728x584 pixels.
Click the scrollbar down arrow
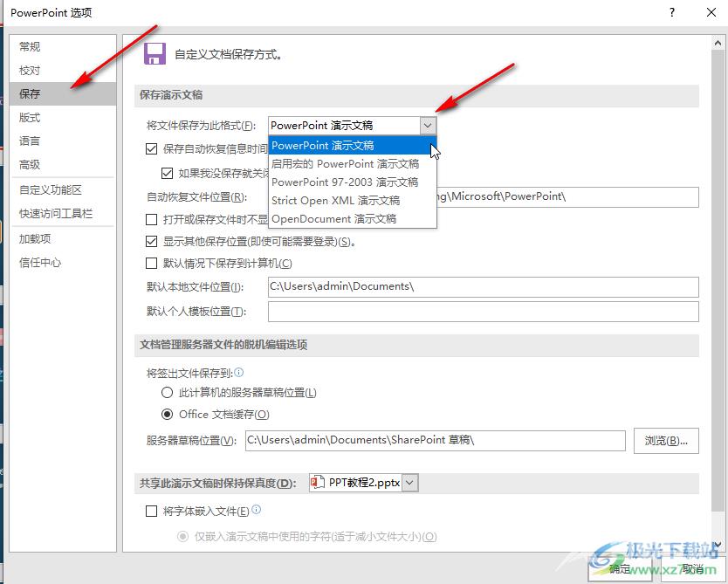718,544
